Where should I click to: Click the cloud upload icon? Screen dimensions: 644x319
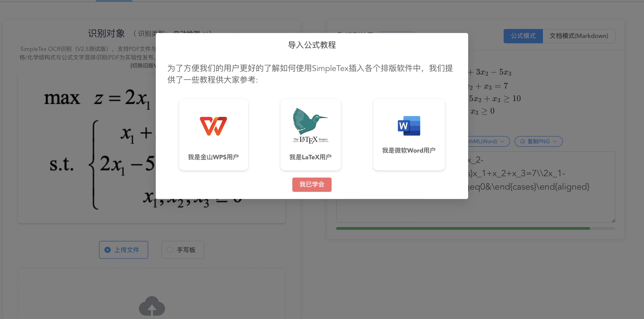(x=152, y=306)
